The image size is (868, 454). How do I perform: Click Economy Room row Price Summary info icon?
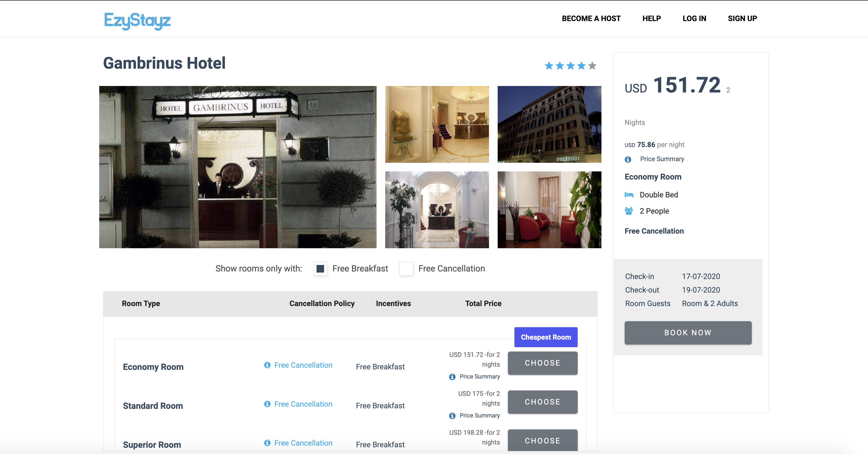point(452,377)
